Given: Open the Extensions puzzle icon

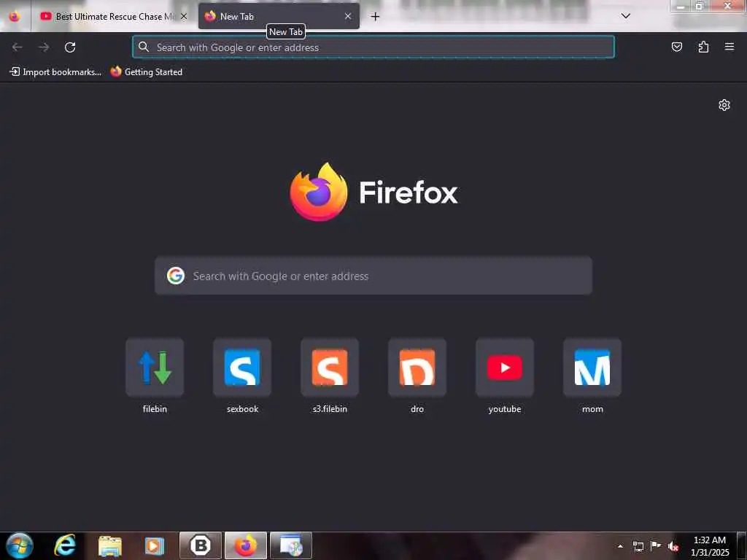Looking at the screenshot, I should (703, 47).
